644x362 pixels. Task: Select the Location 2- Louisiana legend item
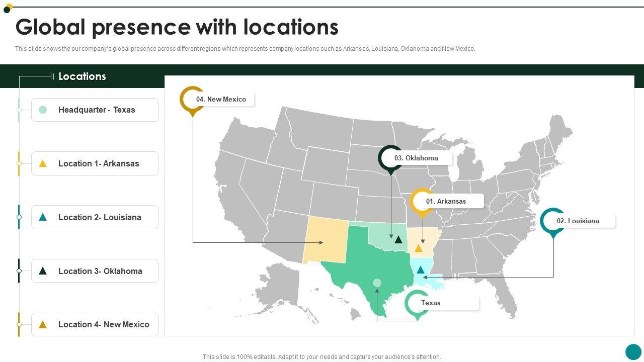pyautogui.click(x=95, y=217)
